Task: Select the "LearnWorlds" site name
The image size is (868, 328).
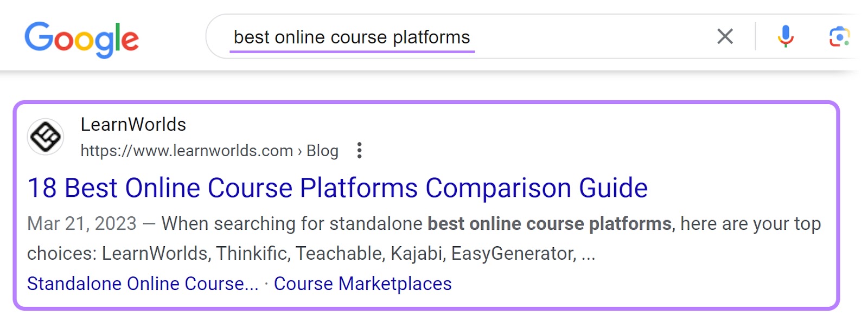Action: coord(133,125)
